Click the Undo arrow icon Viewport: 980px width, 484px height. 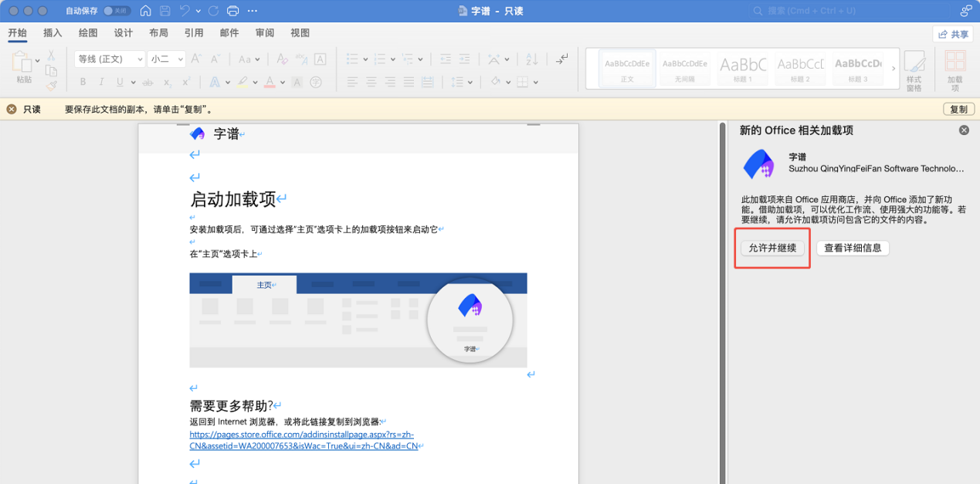pos(185,11)
